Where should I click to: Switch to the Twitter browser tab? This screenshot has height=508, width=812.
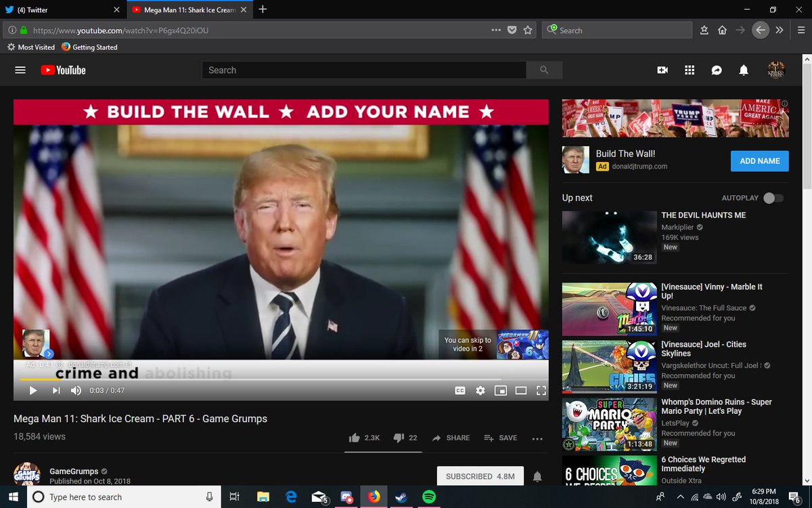click(64, 9)
